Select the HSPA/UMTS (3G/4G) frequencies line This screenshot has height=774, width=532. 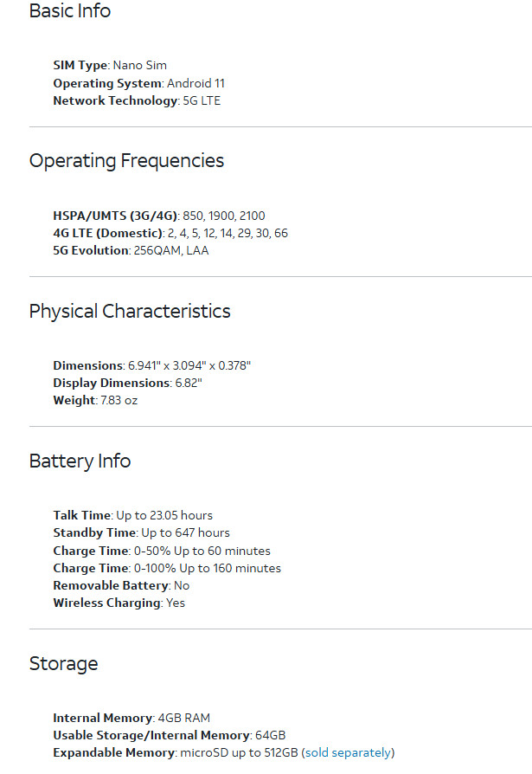[159, 216]
